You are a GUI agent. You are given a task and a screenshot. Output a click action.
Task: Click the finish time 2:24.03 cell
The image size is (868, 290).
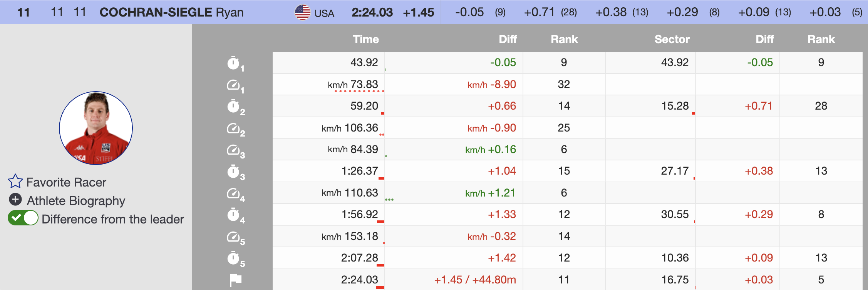[359, 280]
